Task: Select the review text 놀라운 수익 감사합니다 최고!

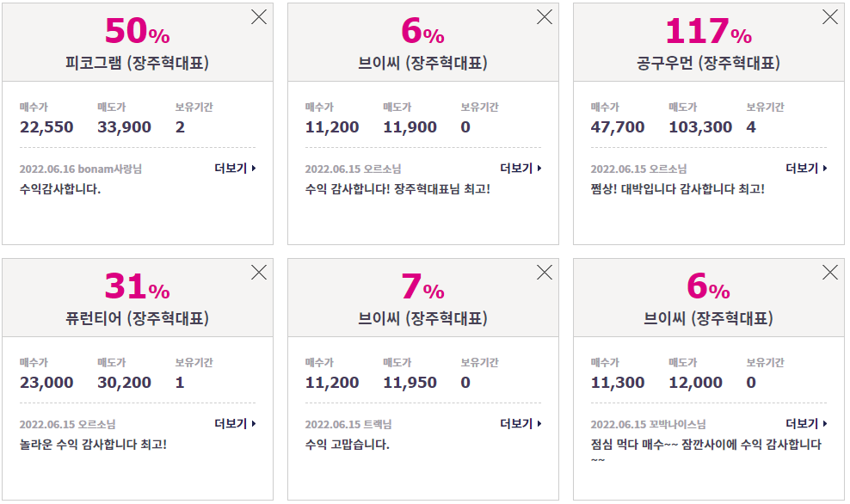Action: (93, 445)
